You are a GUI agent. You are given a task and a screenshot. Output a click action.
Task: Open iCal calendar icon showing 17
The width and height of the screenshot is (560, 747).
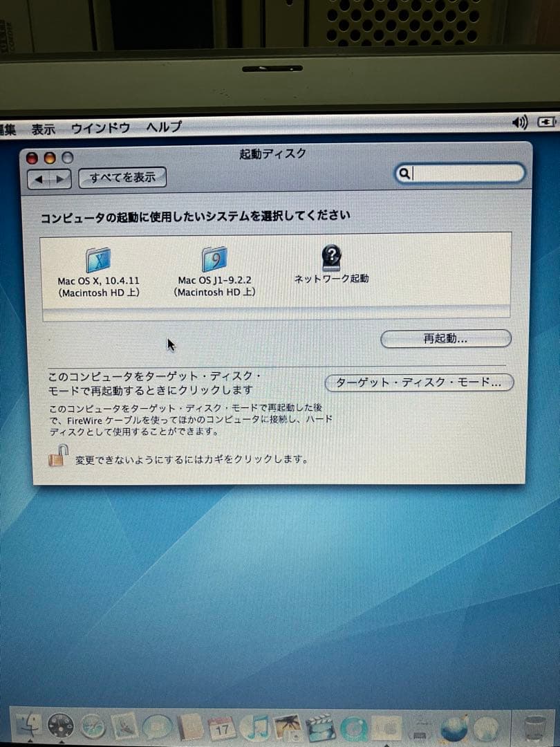pyautogui.click(x=222, y=728)
